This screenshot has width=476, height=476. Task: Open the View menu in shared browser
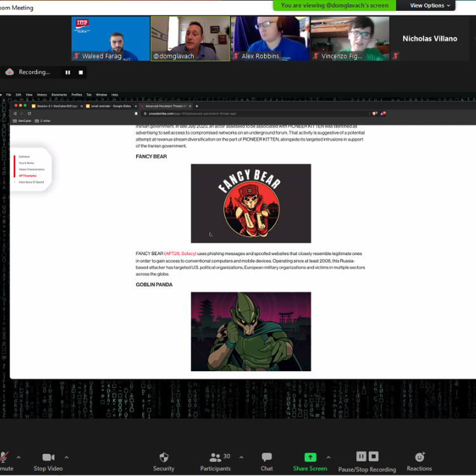[29, 95]
